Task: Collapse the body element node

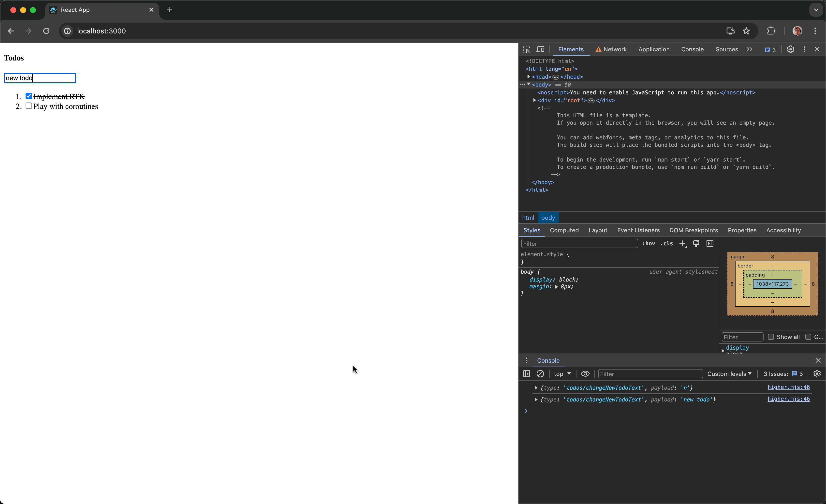Action: pos(529,85)
